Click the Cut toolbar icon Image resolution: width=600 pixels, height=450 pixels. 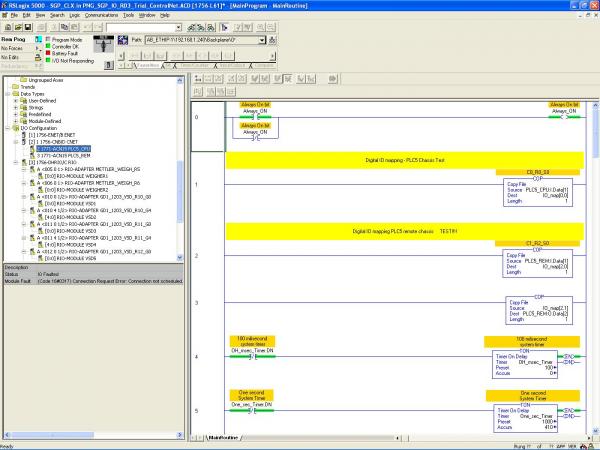click(x=54, y=27)
